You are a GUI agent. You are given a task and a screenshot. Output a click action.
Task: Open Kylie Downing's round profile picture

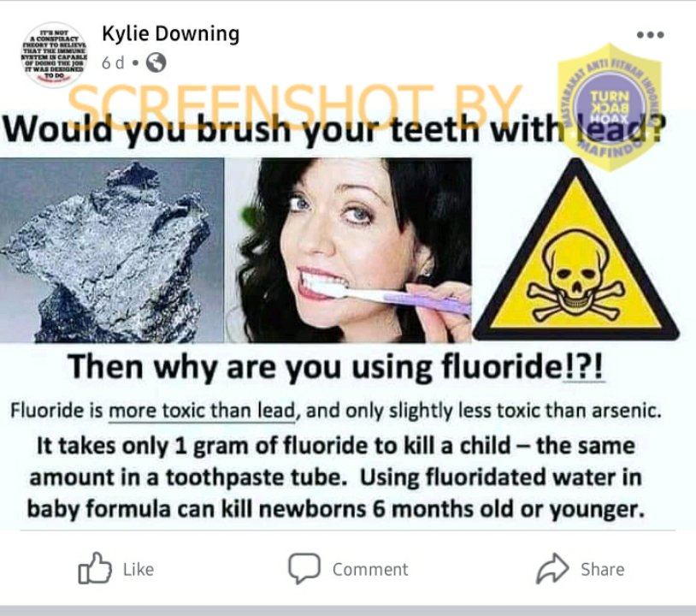(54, 54)
